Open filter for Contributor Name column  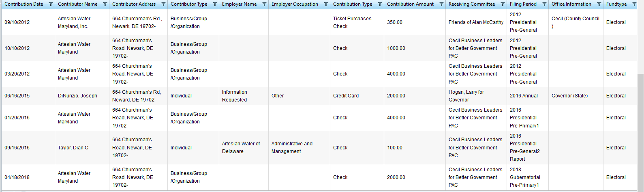click(x=105, y=4)
